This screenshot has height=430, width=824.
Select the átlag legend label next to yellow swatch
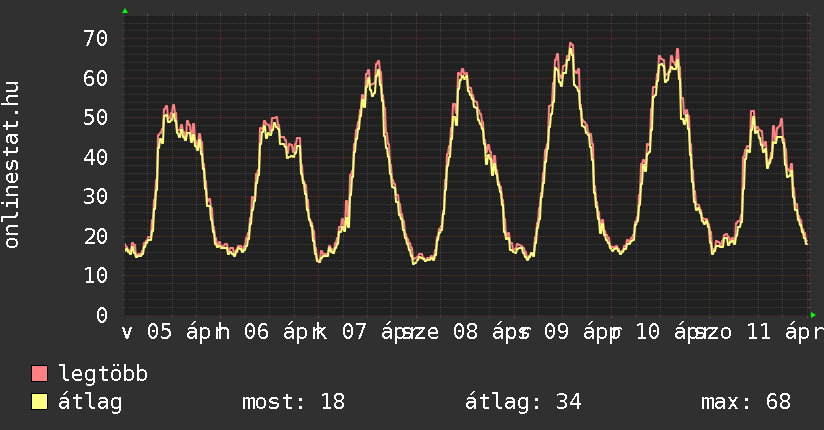(x=90, y=402)
